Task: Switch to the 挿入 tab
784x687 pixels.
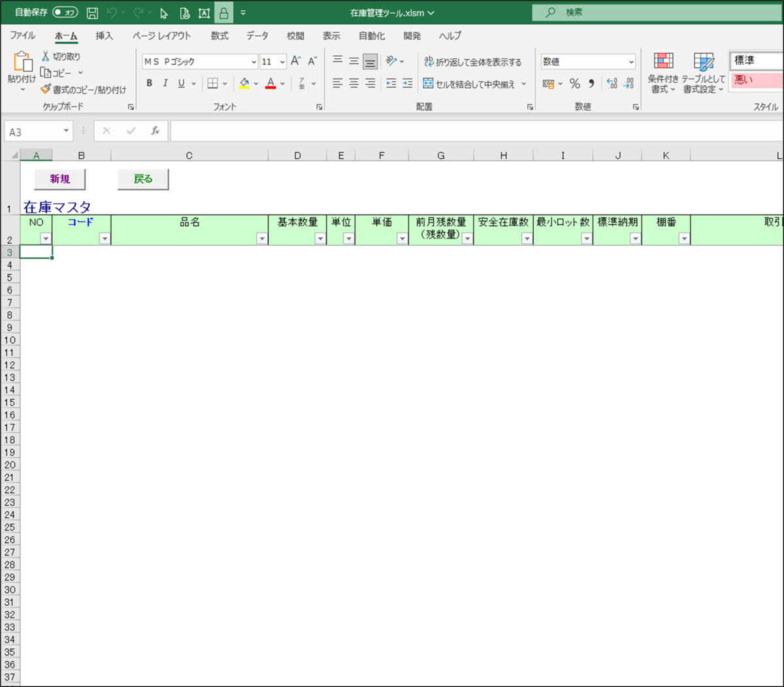Action: 104,35
